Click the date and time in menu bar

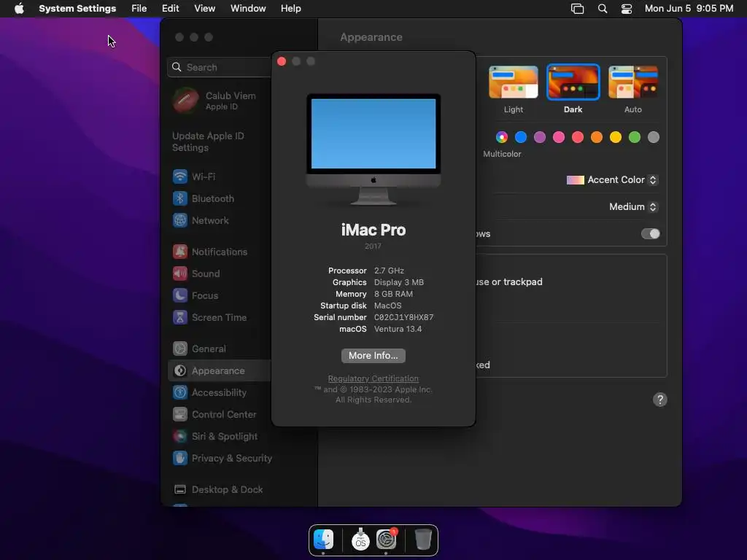pyautogui.click(x=689, y=9)
